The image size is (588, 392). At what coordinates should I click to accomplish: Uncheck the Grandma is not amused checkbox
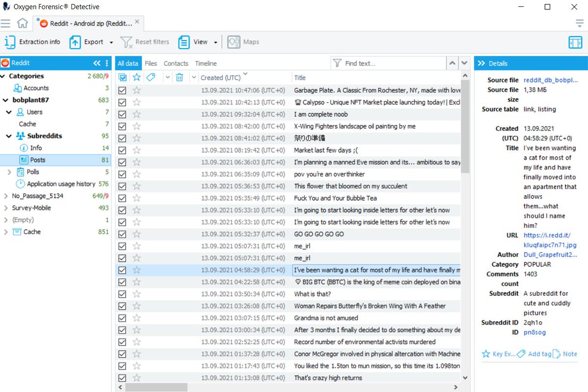pyautogui.click(x=122, y=318)
